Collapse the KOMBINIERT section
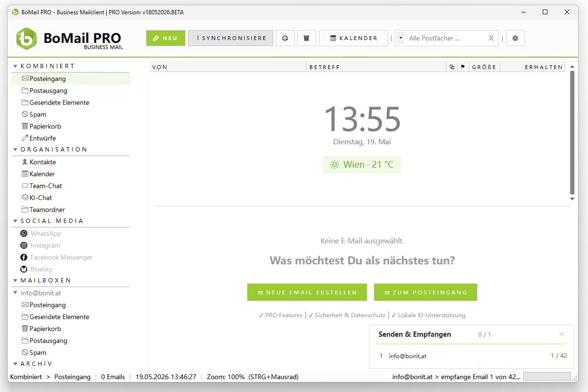This screenshot has width=588, height=392. [x=15, y=66]
